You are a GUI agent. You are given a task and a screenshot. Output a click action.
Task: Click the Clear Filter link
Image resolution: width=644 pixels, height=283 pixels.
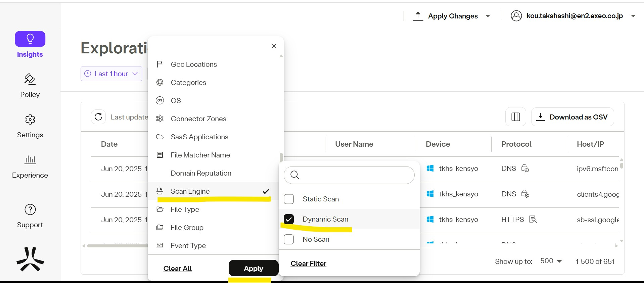click(308, 264)
